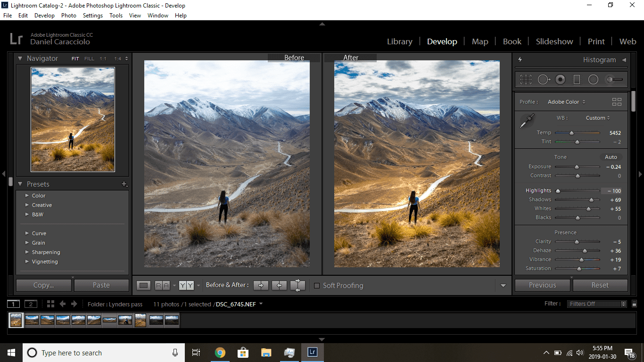Image resolution: width=644 pixels, height=362 pixels.
Task: Select the Radial Filter tool
Action: (x=593, y=79)
